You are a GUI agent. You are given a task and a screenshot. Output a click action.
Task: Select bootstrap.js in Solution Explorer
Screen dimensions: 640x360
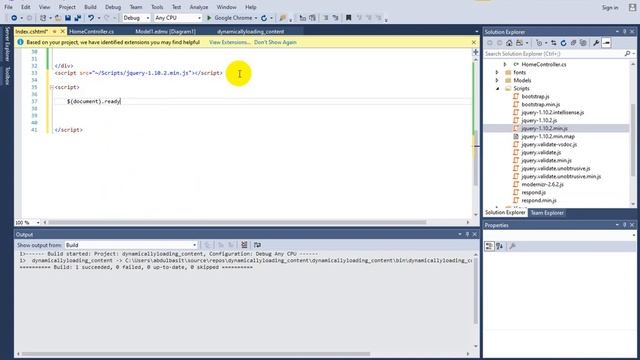click(x=535, y=96)
